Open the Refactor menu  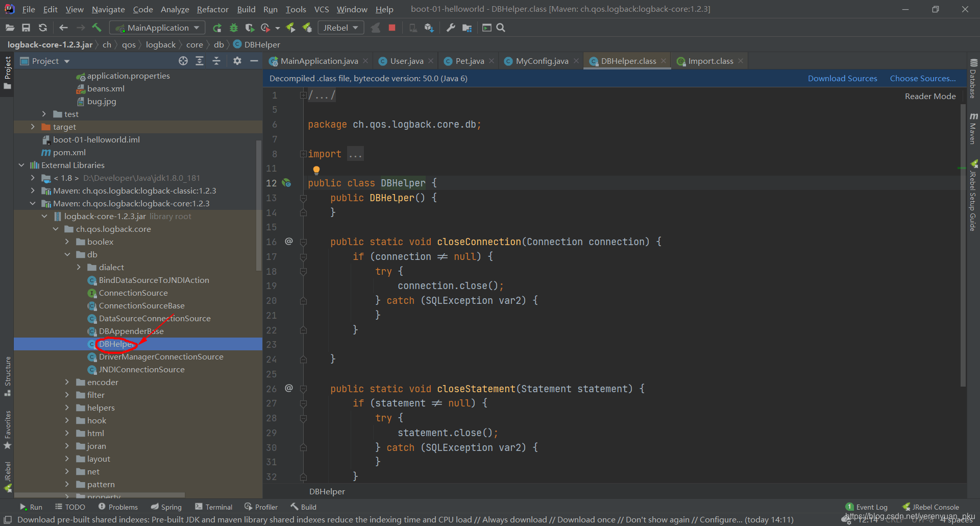pos(212,9)
